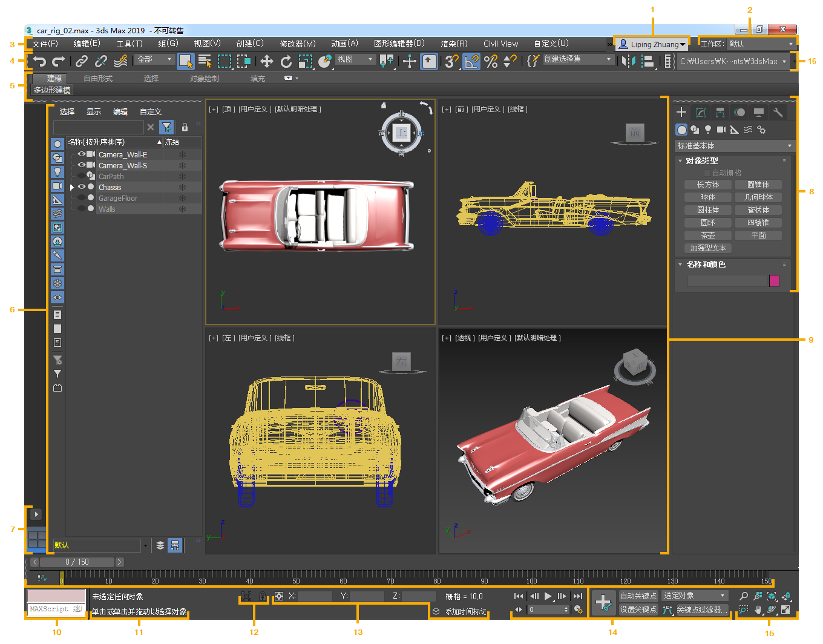The width and height of the screenshot is (823, 644).
Task: Toggle Window/Crossing selection mode
Action: [x=244, y=61]
